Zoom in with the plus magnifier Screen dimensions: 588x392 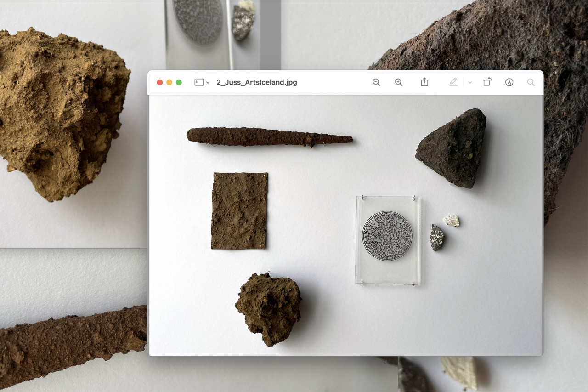[x=399, y=82]
